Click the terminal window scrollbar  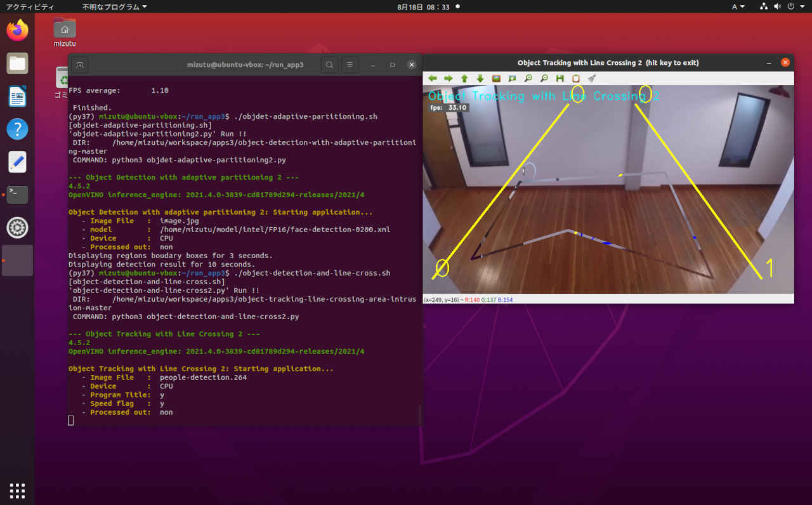(x=419, y=414)
